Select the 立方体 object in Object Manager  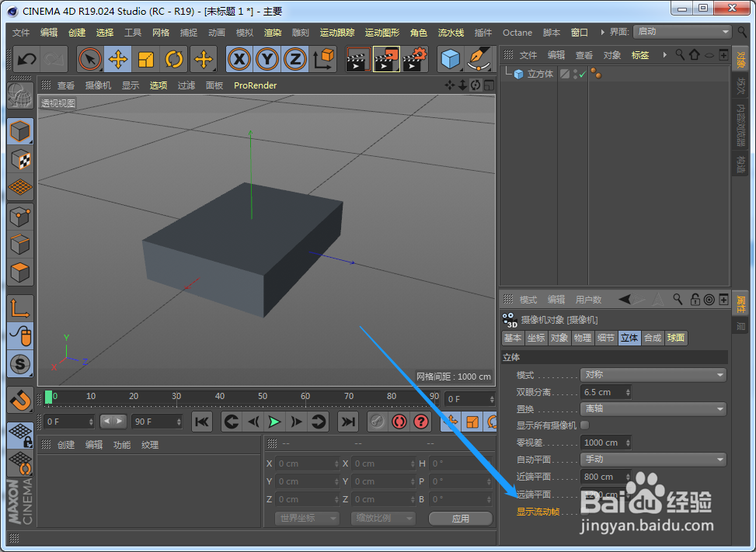540,75
